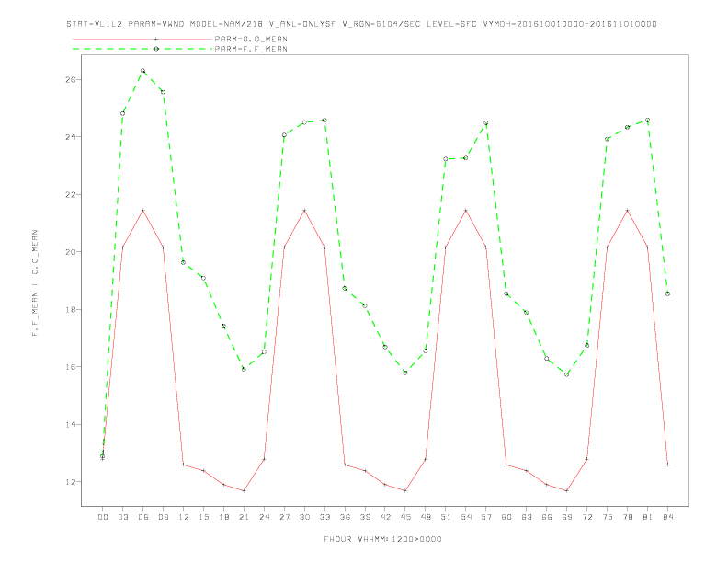Click x-axis tick label 39
Viewport: 728px width, 563px height.
pyautogui.click(x=365, y=517)
